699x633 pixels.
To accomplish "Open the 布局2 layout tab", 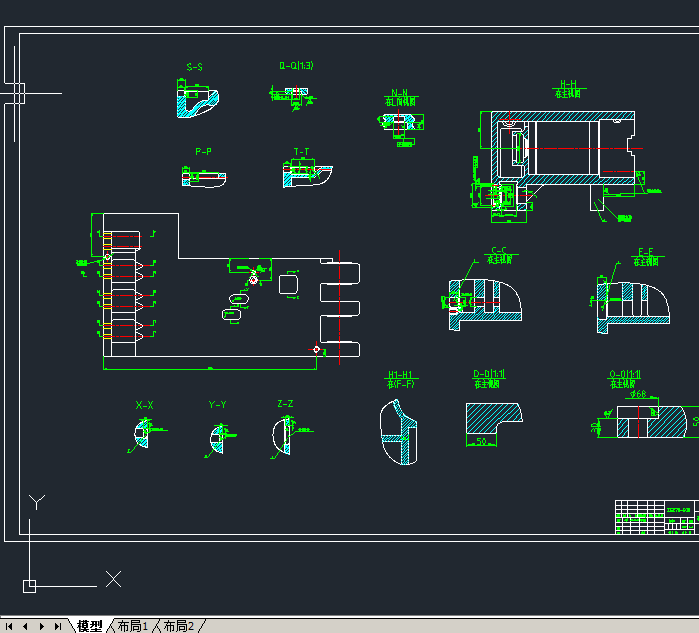I will pyautogui.click(x=179, y=626).
